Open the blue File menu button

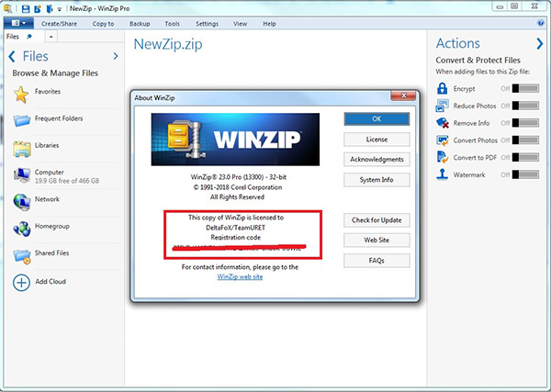18,24
